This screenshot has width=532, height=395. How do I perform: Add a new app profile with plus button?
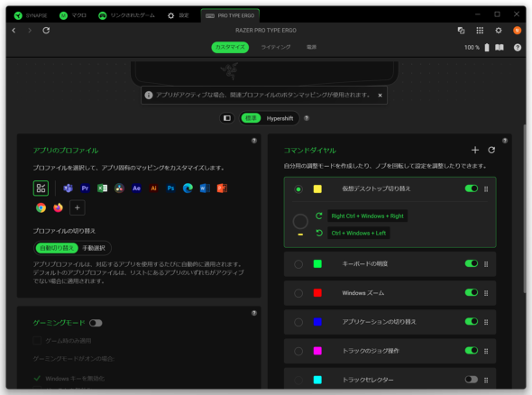[x=78, y=207]
